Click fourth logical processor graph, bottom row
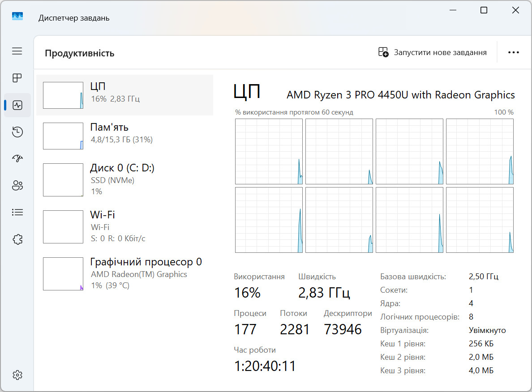Screen dimensions: 532x392 (480, 220)
